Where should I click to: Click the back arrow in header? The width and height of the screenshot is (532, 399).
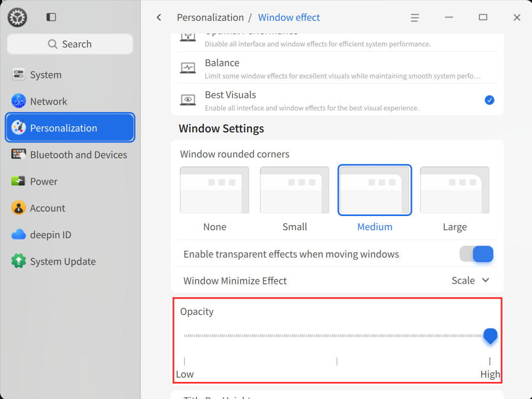click(159, 17)
